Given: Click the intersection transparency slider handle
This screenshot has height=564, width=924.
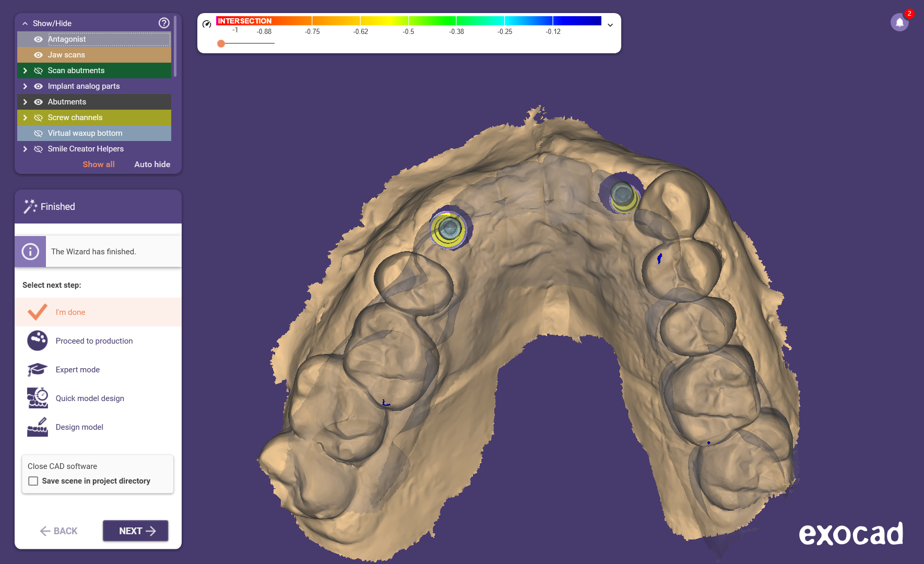Looking at the screenshot, I should [x=221, y=43].
